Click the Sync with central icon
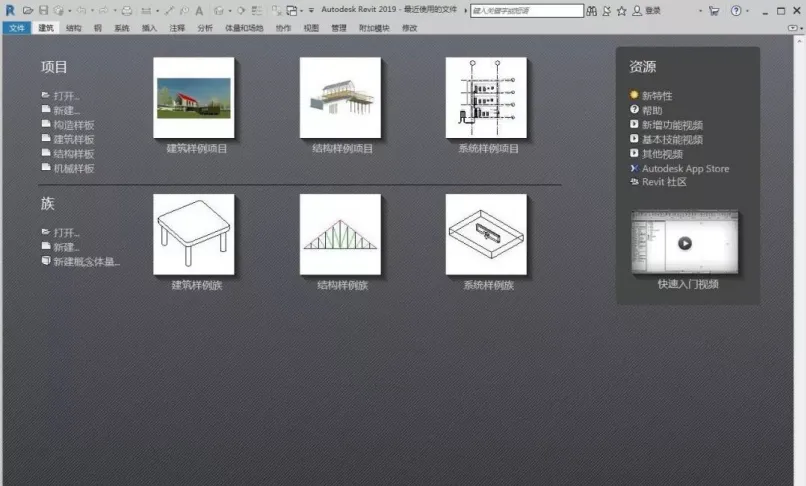Viewport: 806px width, 486px height. pos(59,10)
